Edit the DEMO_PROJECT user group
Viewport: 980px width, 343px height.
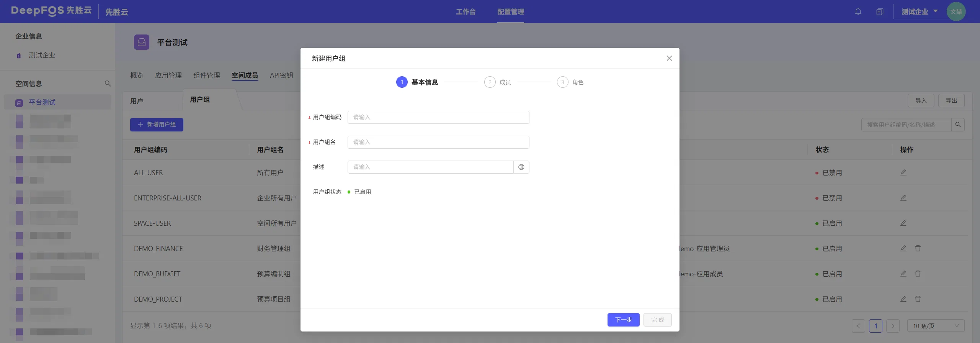tap(903, 299)
